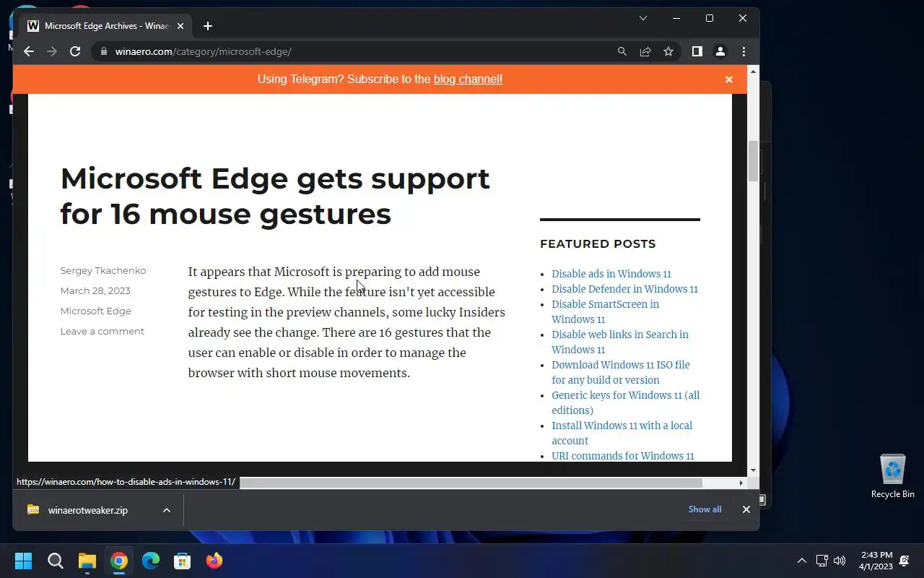This screenshot has height=578, width=924.
Task: Open URI commands for Windows 11 post
Action: (x=623, y=456)
